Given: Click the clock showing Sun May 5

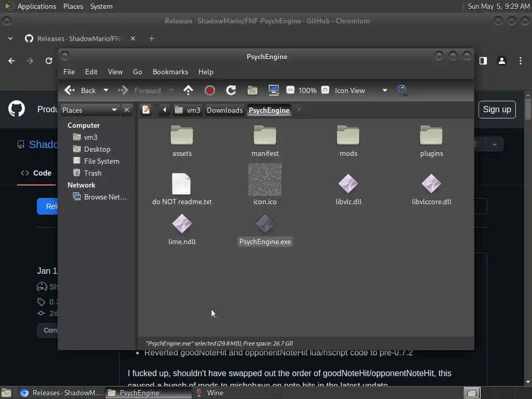Looking at the screenshot, I should 498,6.
